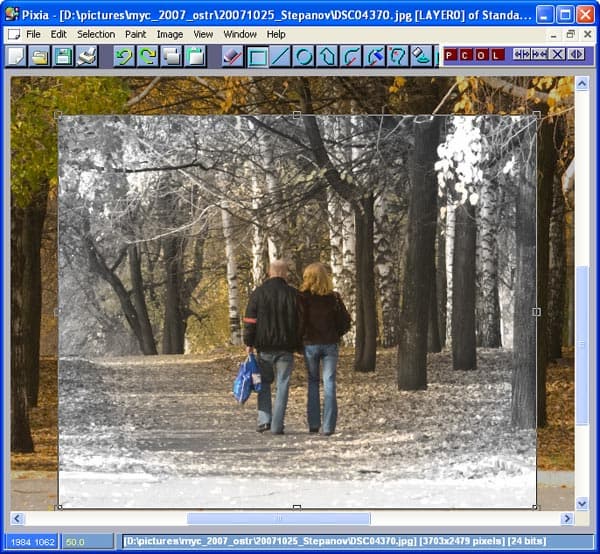Toggle the C panel button
Image resolution: width=600 pixels, height=554 pixels.
coord(465,55)
